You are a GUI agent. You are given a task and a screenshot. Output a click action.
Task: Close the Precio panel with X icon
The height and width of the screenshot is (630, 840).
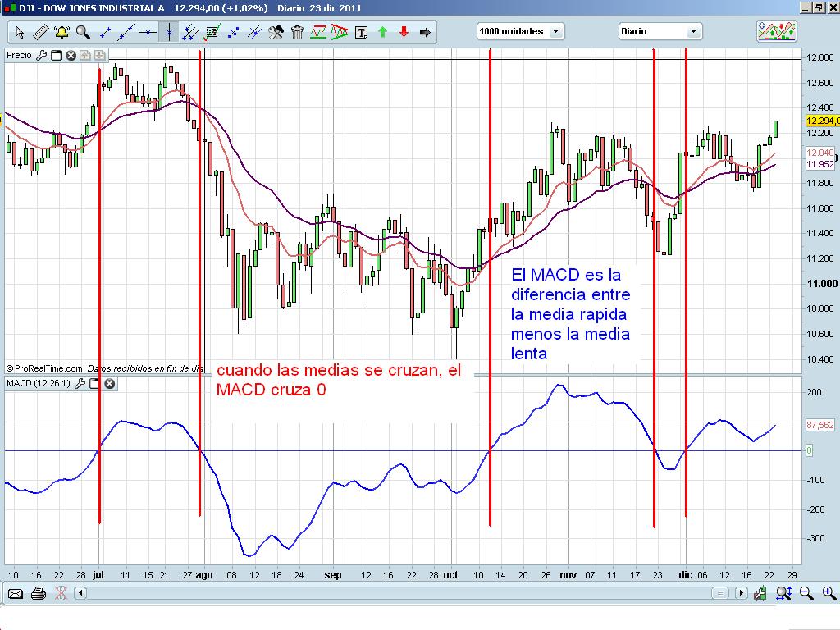click(x=71, y=55)
